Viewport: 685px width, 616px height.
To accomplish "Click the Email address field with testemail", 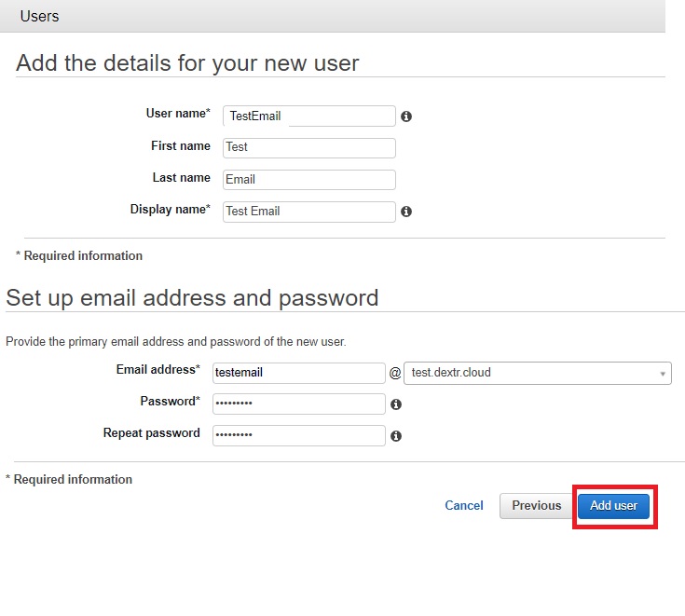I will pos(299,373).
